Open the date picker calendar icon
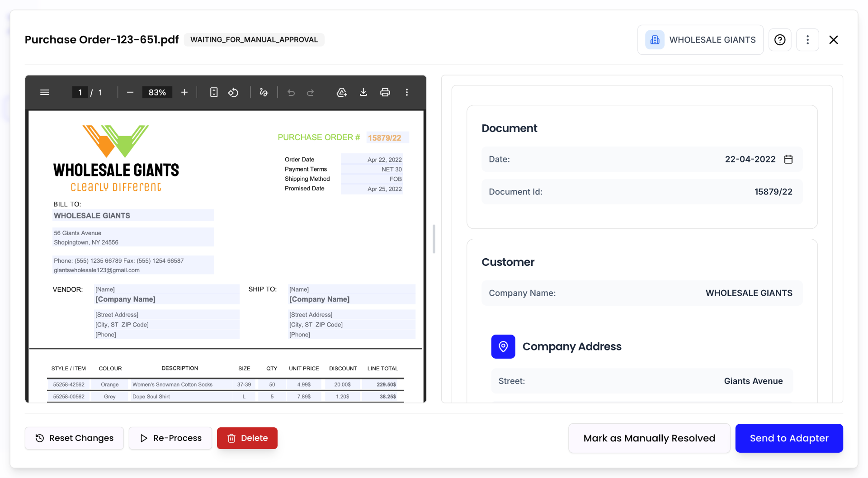Viewport: 868px width, 478px height. (x=788, y=159)
